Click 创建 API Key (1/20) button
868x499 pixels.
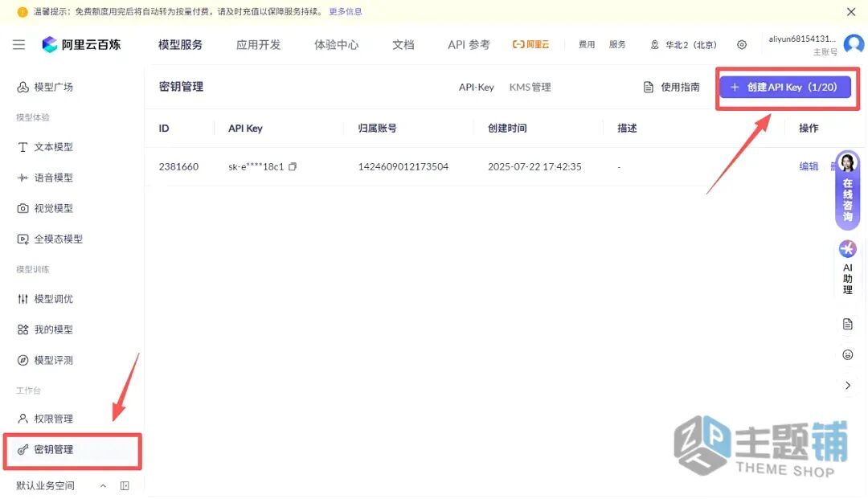click(785, 88)
